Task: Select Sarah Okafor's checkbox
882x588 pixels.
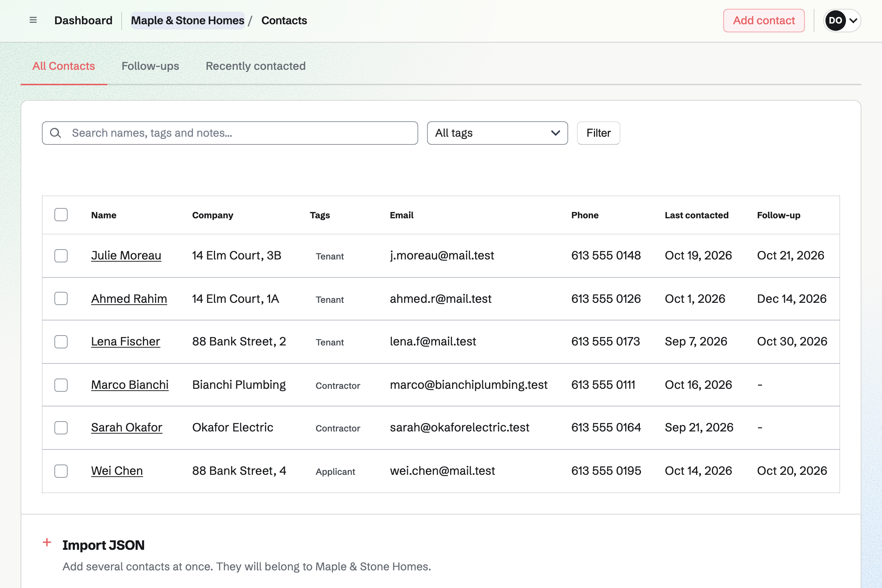Action: click(61, 427)
